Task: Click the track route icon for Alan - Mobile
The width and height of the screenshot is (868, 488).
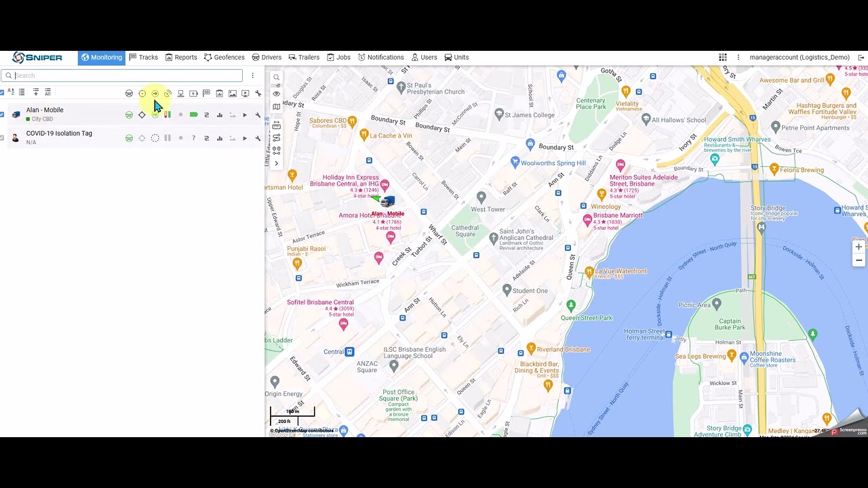Action: pyautogui.click(x=206, y=115)
